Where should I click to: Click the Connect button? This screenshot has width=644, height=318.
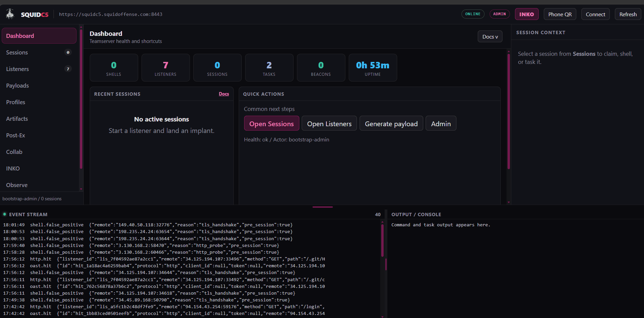pyautogui.click(x=595, y=14)
